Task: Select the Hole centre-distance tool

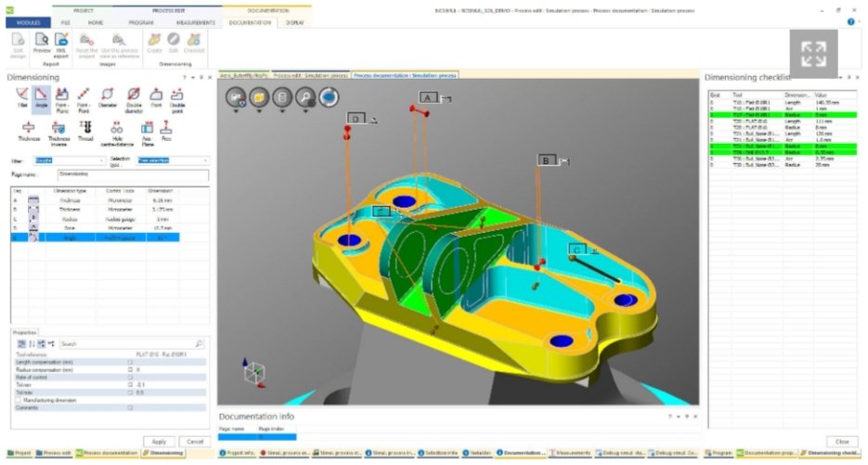Action: 117,134
